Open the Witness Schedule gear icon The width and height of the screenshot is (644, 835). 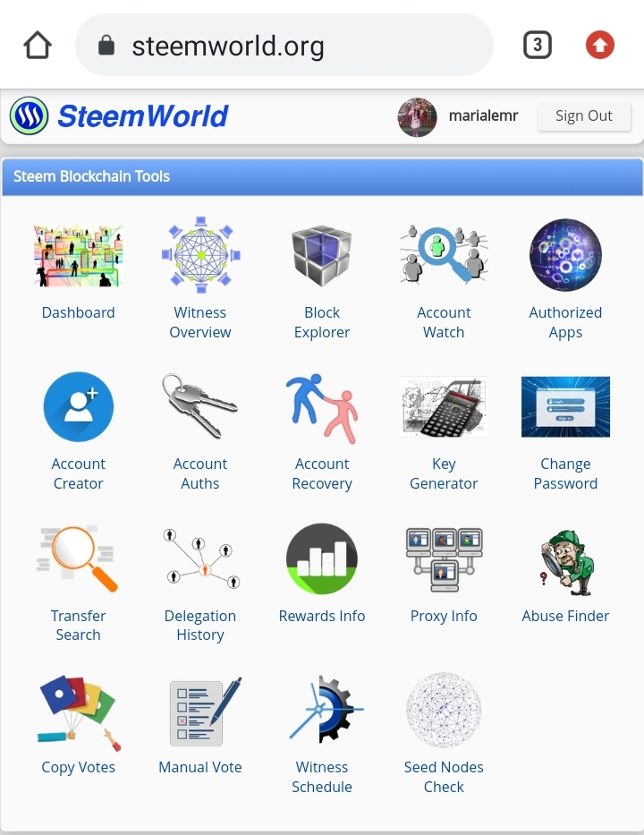(326, 710)
